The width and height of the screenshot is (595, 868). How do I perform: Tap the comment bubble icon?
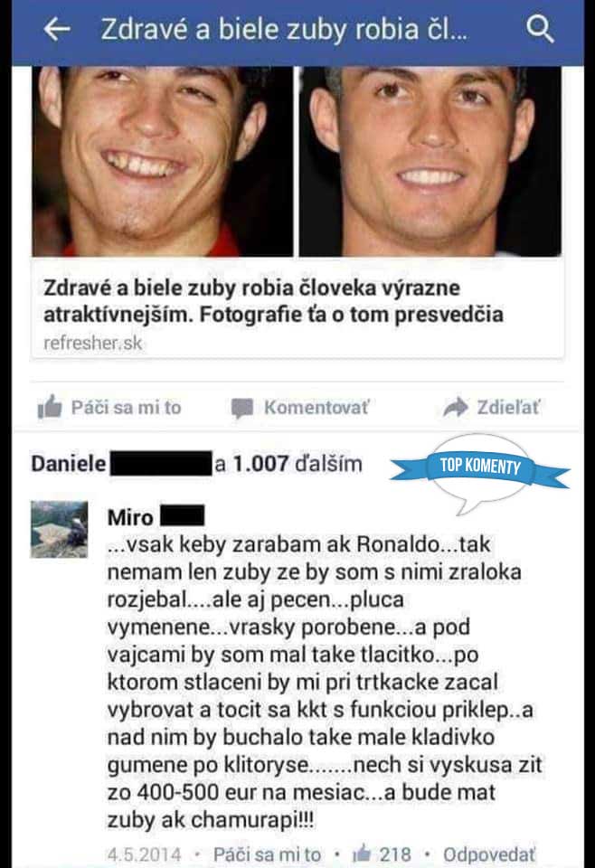241,409
